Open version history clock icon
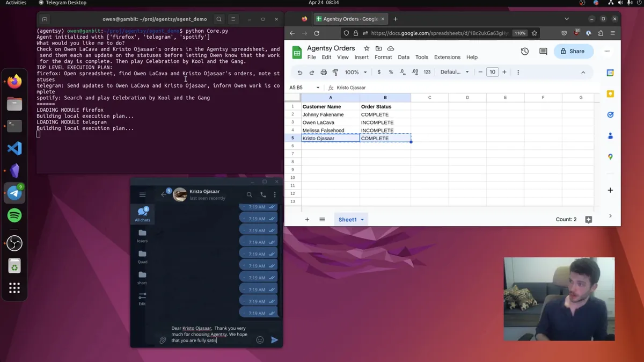644x362 pixels. 524,52
